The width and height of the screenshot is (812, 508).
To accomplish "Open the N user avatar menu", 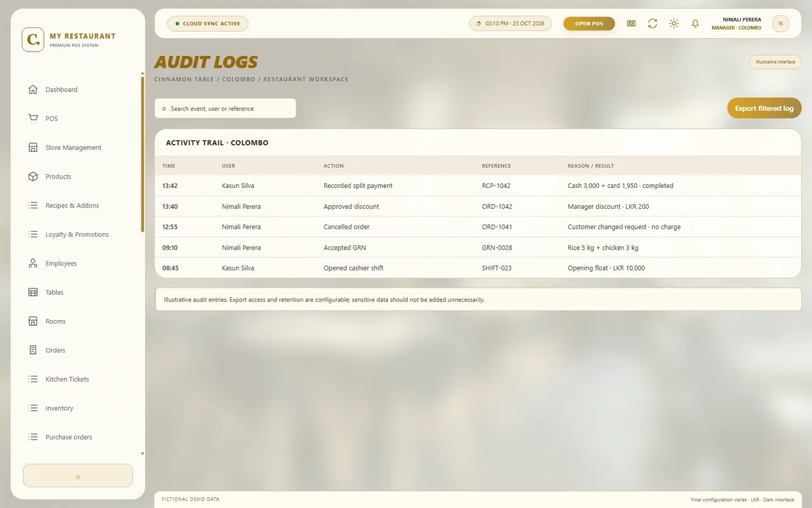I will click(x=780, y=23).
